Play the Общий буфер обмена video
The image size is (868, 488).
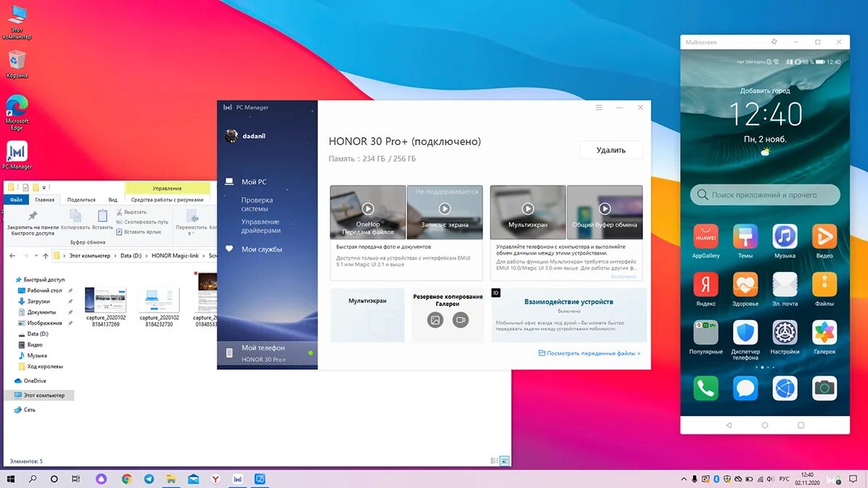(605, 209)
